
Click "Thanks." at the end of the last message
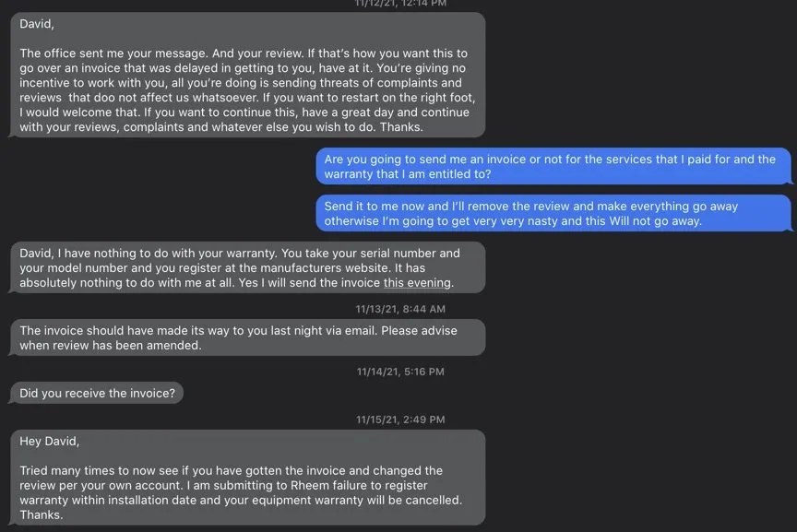(42, 515)
